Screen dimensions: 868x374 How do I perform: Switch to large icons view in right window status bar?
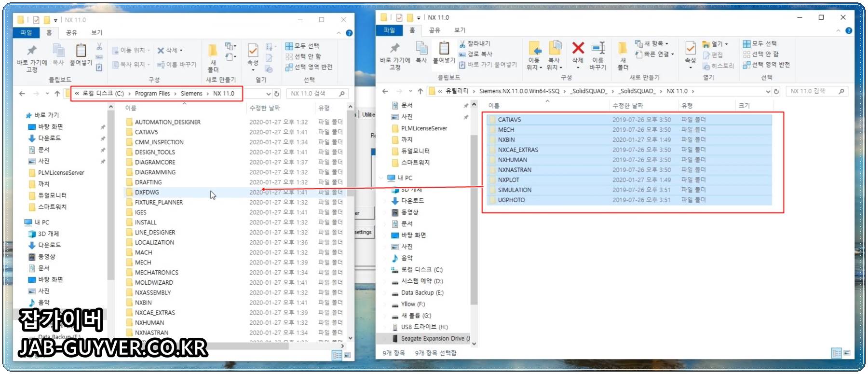point(847,353)
